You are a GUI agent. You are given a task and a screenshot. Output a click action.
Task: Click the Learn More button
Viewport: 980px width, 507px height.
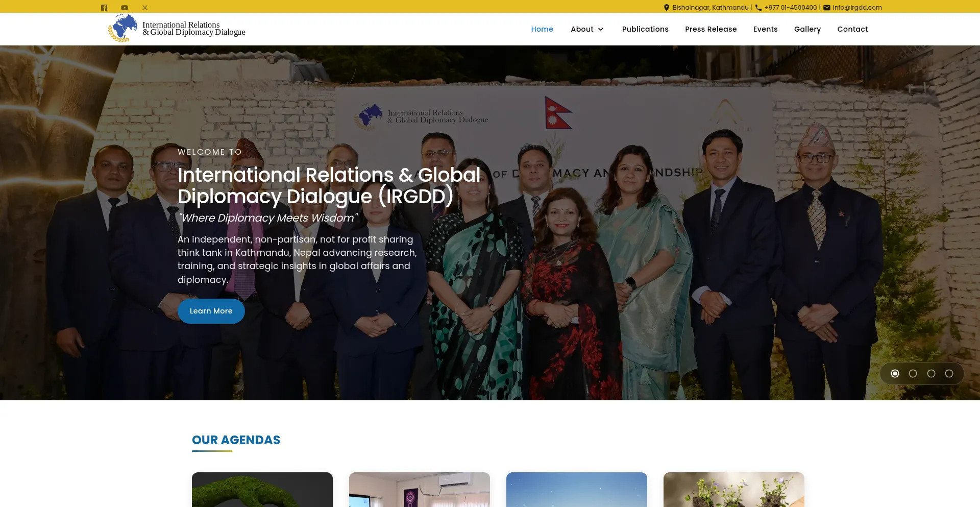pyautogui.click(x=211, y=311)
